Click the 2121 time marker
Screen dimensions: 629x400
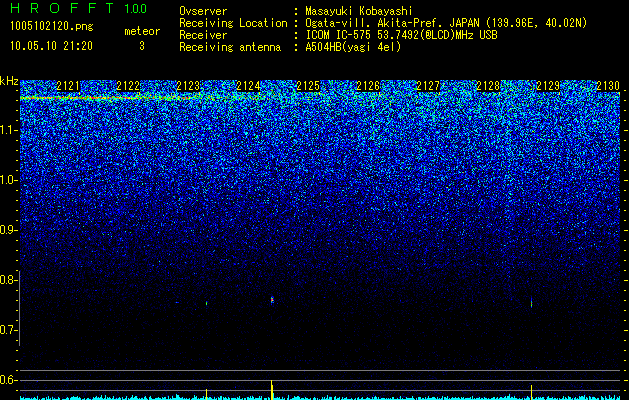click(x=68, y=86)
